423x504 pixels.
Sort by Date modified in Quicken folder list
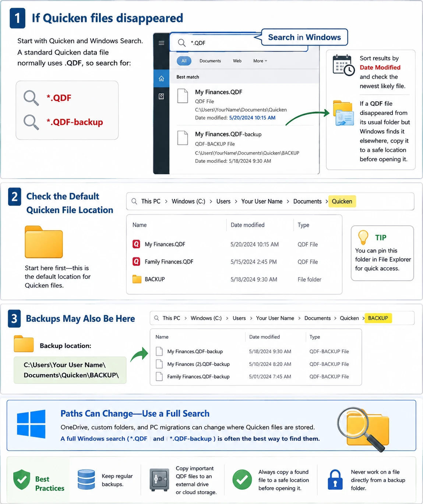click(x=247, y=225)
